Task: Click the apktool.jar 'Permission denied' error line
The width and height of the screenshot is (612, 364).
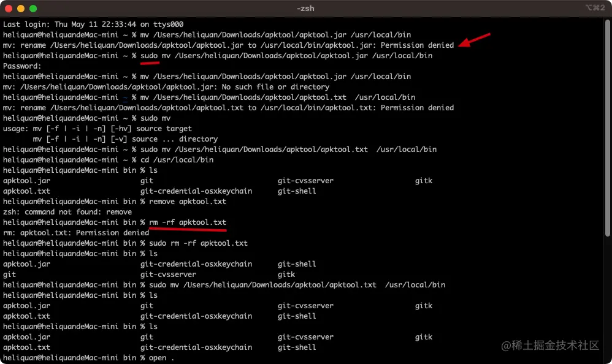Action: (x=228, y=45)
